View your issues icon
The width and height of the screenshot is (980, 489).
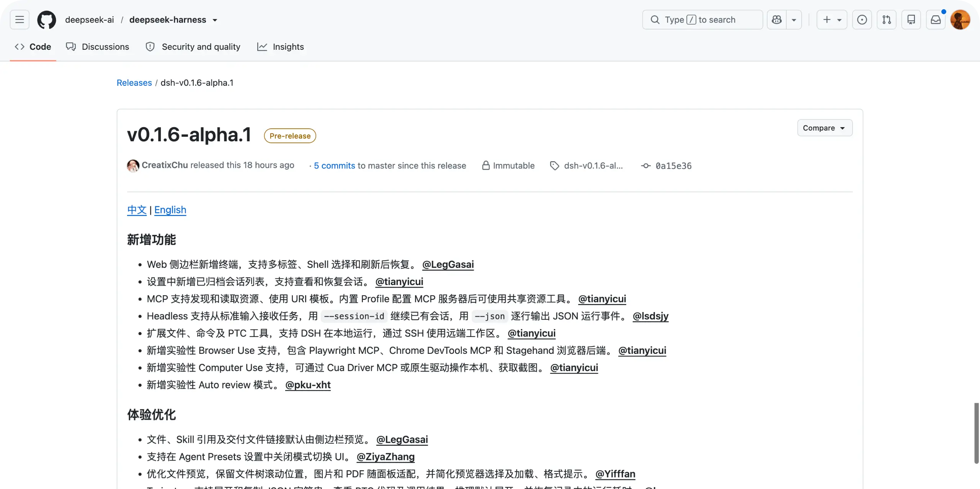(862, 20)
